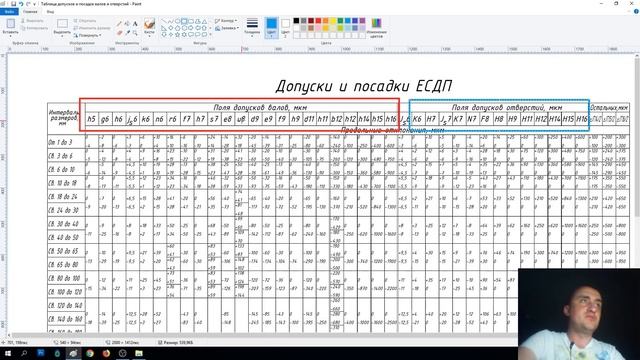Click the heading 'Допуски и посадки ЕСДП'
The image size is (640, 360).
pos(364,86)
